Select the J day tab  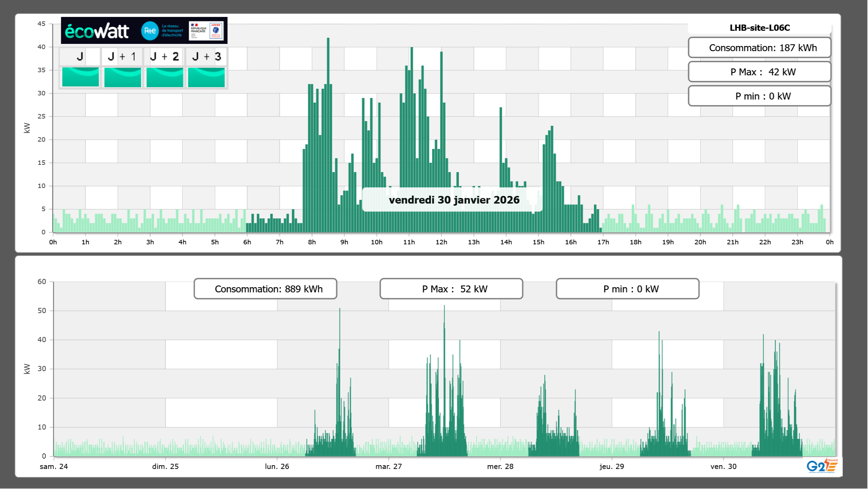80,56
